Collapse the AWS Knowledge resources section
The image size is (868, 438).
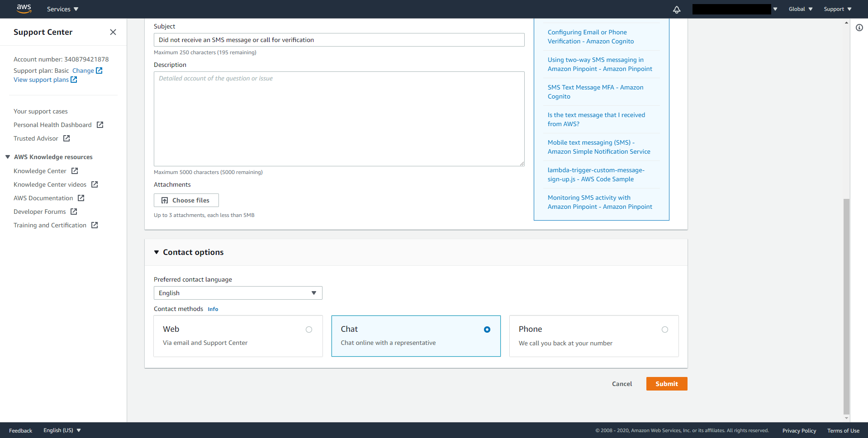(8, 157)
